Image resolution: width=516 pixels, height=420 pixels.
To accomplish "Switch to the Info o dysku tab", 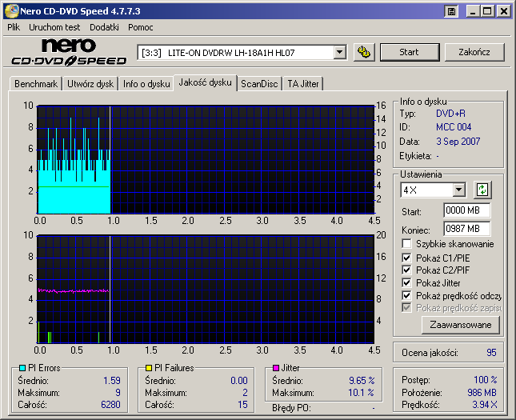I will coord(146,84).
